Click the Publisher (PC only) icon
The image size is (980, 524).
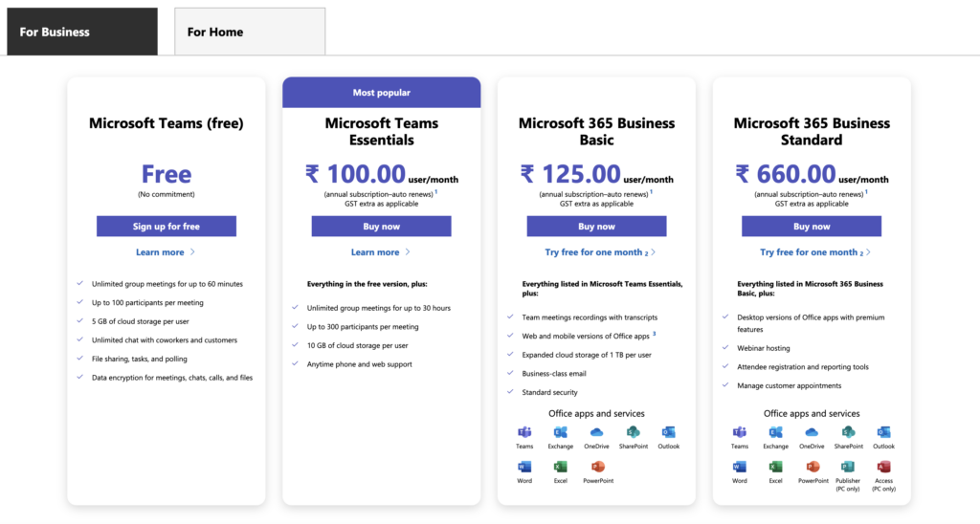pyautogui.click(x=848, y=467)
